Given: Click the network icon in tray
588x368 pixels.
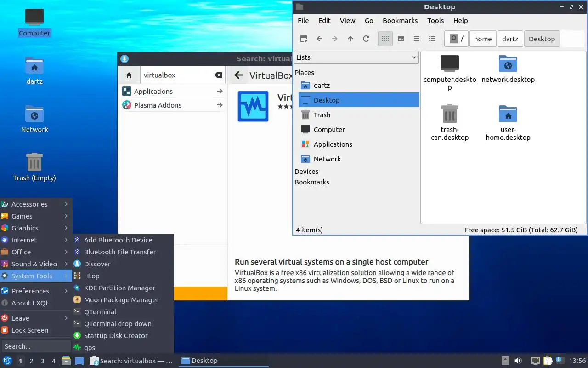Looking at the screenshot, I should coord(535,361).
